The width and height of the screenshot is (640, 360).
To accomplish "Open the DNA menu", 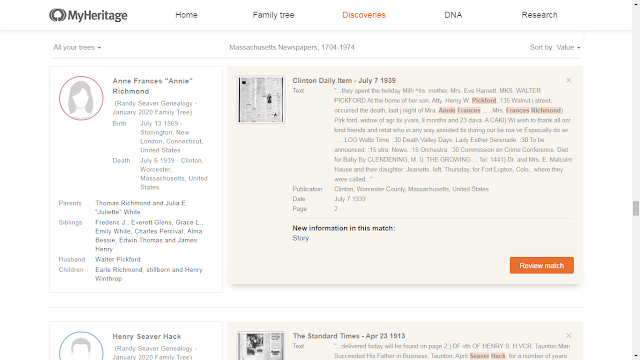I will (x=453, y=15).
